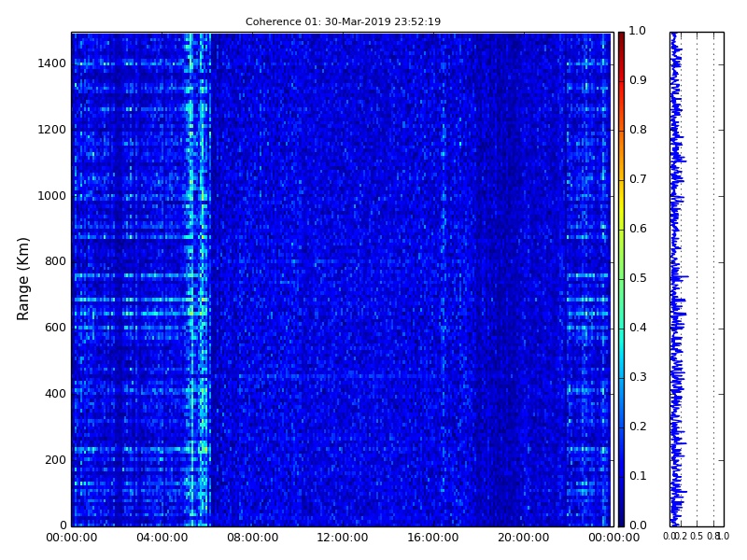747x560 pixels.
Task: Pick the colorbar 0.8 tick label
Action: [x=638, y=130]
